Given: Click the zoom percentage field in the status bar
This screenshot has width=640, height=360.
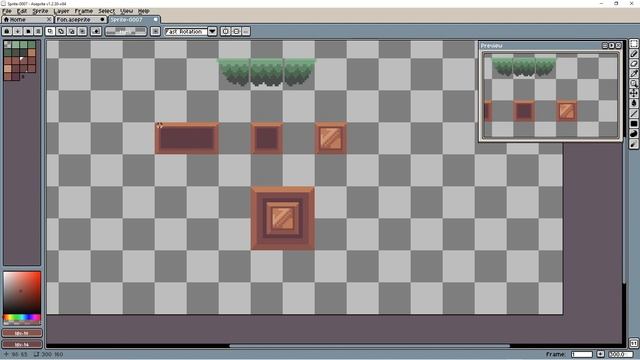Looking at the screenshot, I should [x=621, y=354].
